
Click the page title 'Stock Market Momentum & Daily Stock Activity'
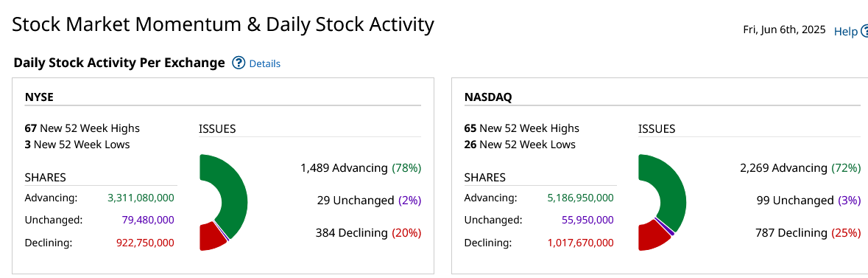click(x=223, y=25)
